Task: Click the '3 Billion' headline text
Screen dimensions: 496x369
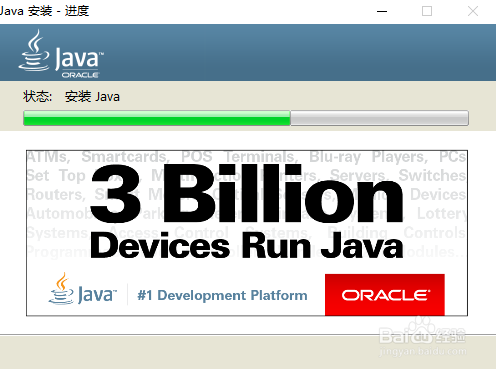Action: [247, 194]
